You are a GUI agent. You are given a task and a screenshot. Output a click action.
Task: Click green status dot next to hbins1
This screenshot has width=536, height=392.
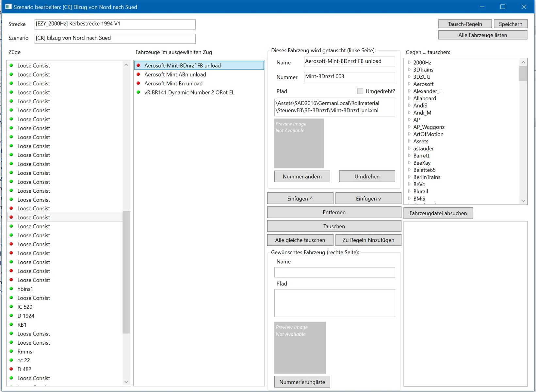point(11,289)
